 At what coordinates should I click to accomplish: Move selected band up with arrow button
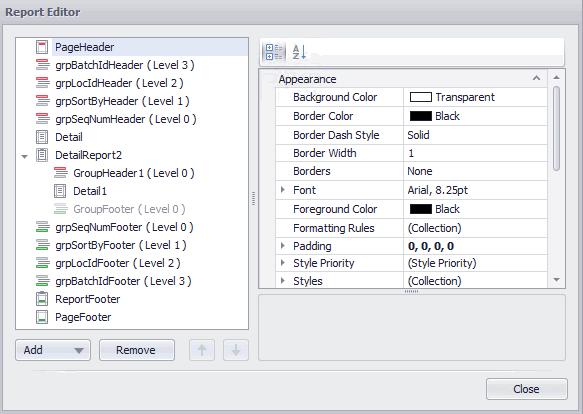click(202, 350)
